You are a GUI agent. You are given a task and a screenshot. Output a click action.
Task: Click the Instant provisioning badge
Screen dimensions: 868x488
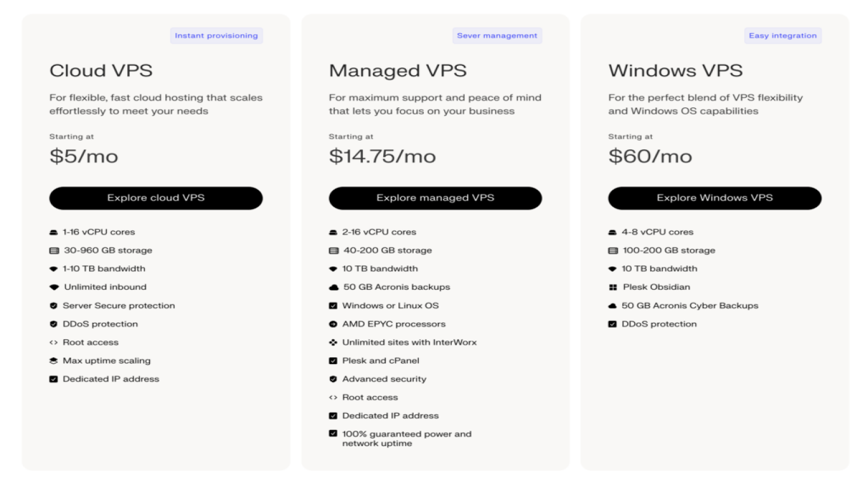216,36
